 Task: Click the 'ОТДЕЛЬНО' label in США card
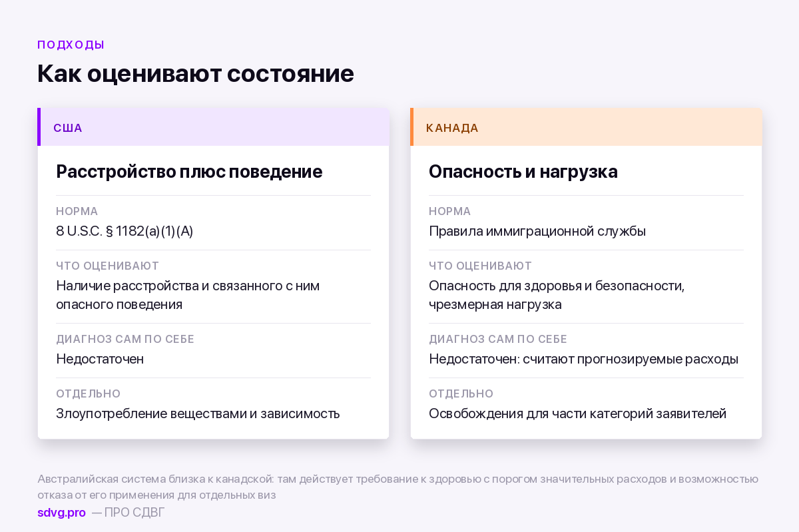(x=89, y=394)
